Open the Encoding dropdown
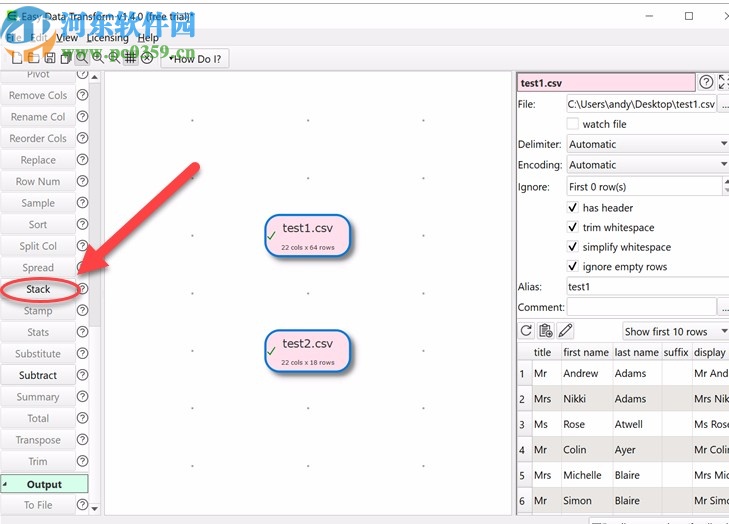The image size is (729, 524). coord(648,165)
